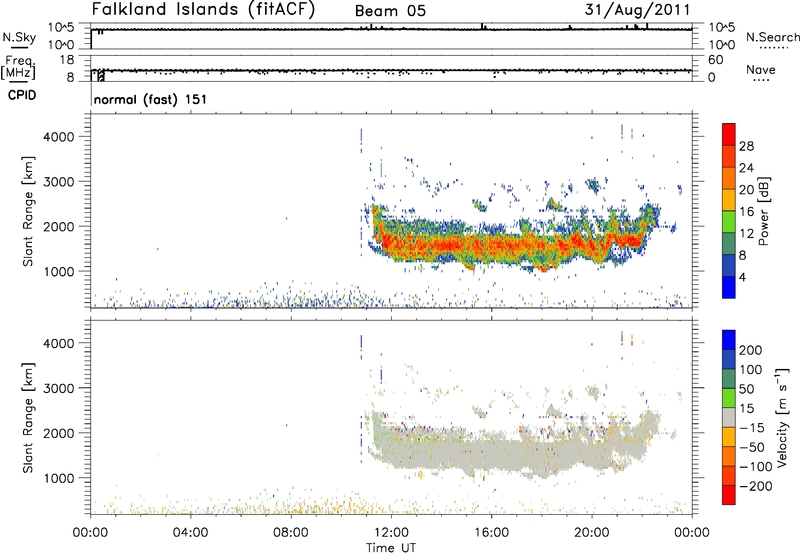Click '4000' tick on power panel
Screen dimensions: 800x554
point(59,137)
